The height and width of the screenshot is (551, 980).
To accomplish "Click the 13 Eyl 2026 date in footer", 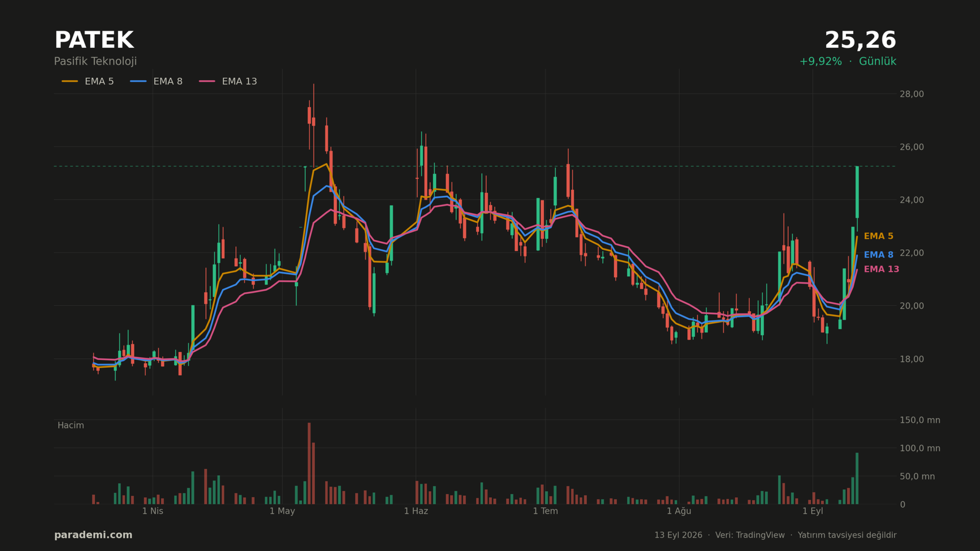I will (678, 535).
